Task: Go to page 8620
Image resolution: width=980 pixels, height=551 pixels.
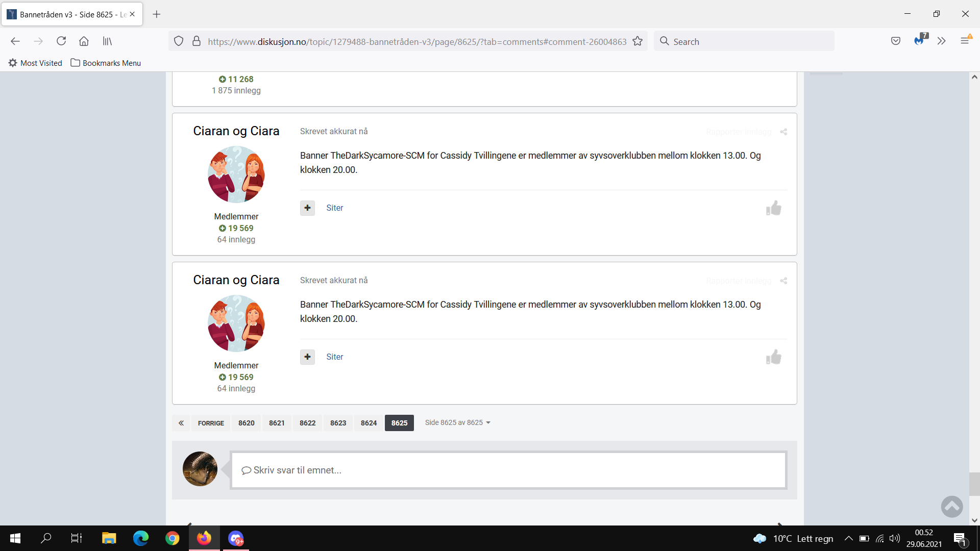Action: 247,423
